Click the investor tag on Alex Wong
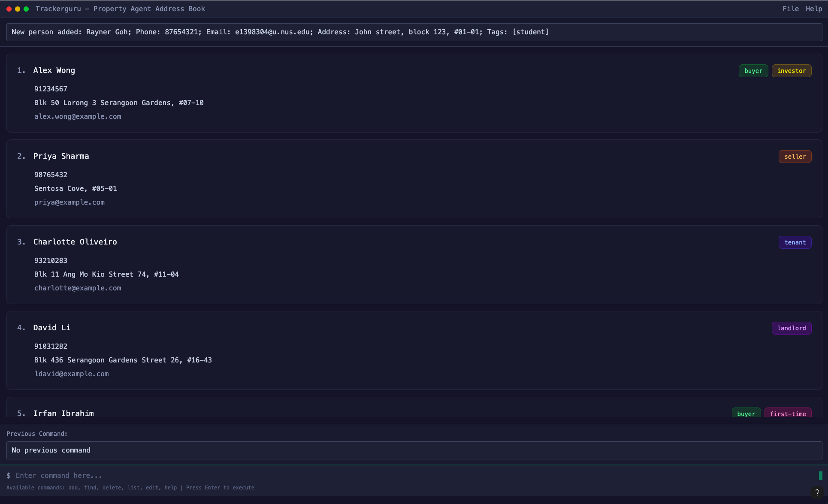 pos(791,71)
